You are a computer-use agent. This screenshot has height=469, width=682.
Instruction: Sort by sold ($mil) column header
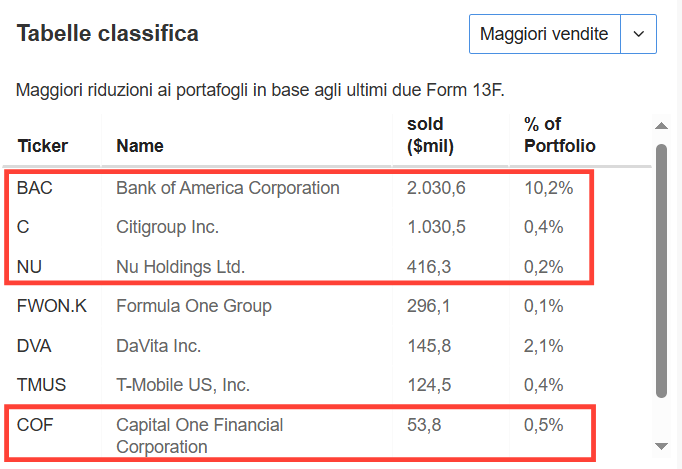point(430,135)
